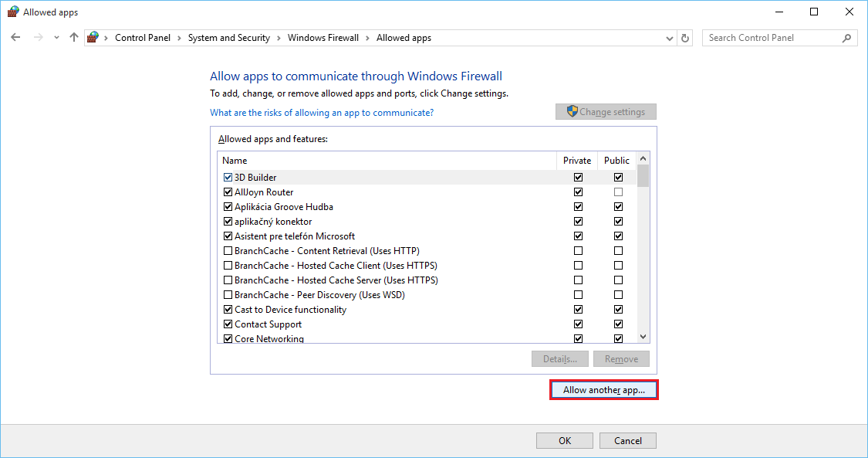Viewport: 868px width, 458px height.
Task: Click the search magnifier icon
Action: coord(846,38)
